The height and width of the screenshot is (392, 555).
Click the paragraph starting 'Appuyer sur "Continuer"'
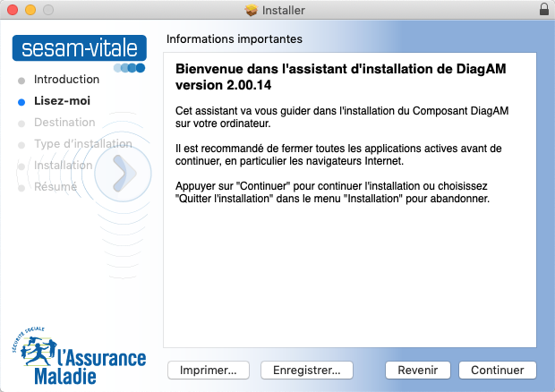[x=332, y=192]
